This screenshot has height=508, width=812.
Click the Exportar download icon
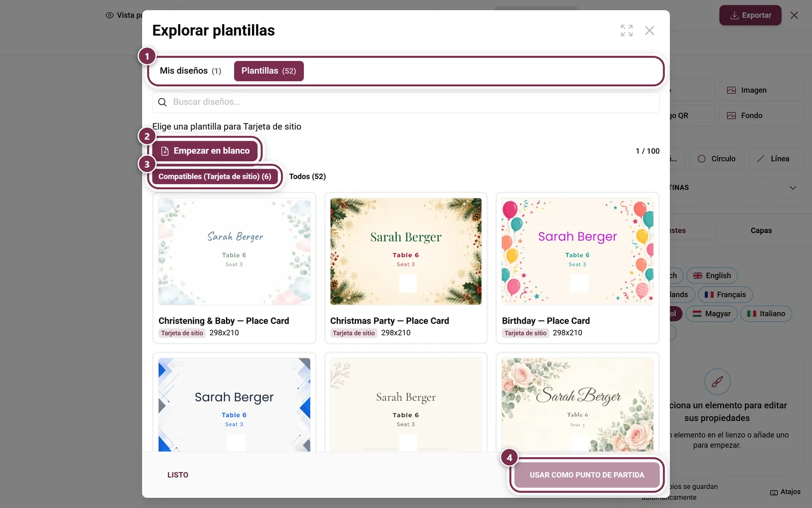pos(734,15)
